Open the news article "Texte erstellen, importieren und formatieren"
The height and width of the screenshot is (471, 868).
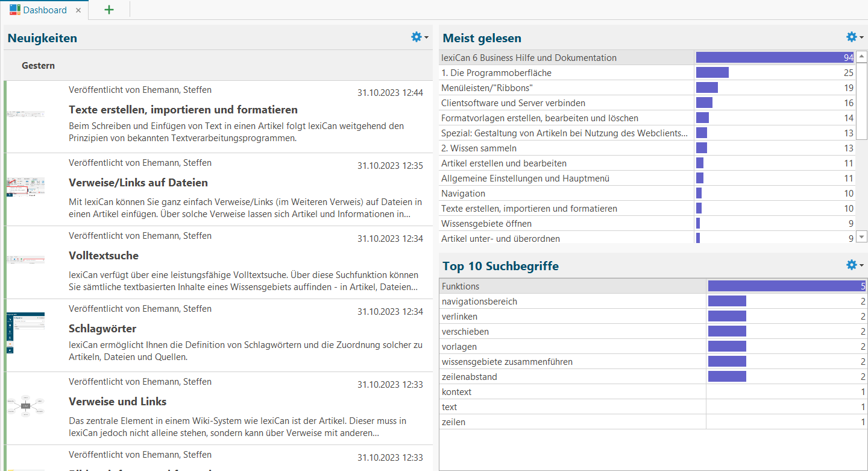point(183,110)
